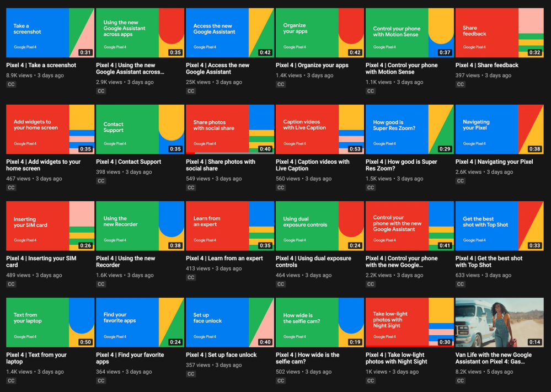This screenshot has height=392, width=551.
Task: Click CC badge under 'Take a screenshot' video
Action: tap(11, 84)
